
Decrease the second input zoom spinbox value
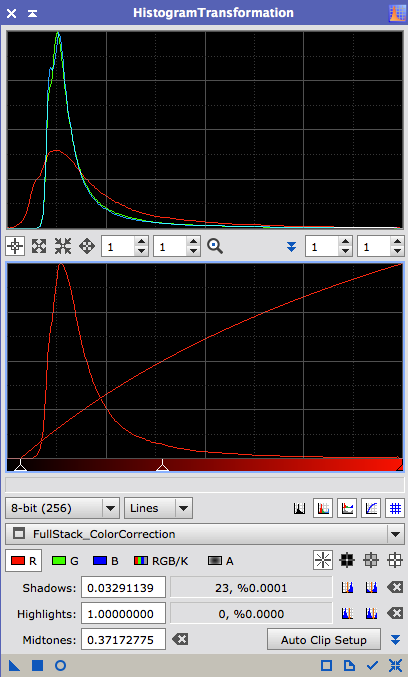pos(193,251)
